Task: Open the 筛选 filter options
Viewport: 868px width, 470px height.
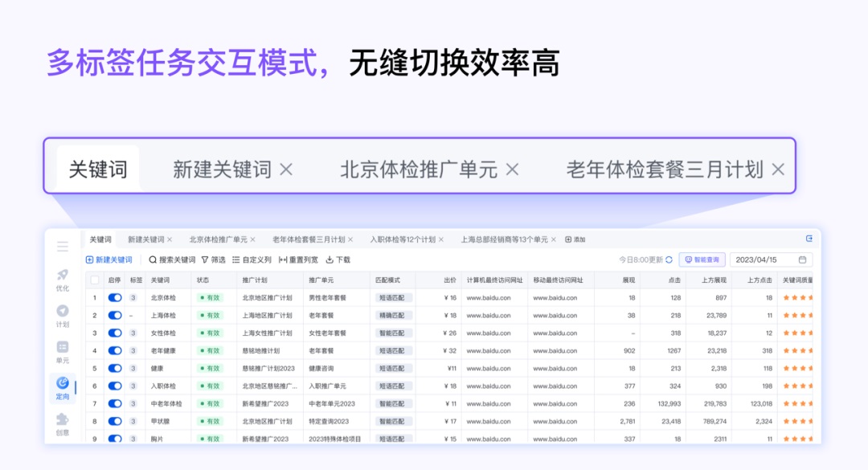Action: click(213, 260)
